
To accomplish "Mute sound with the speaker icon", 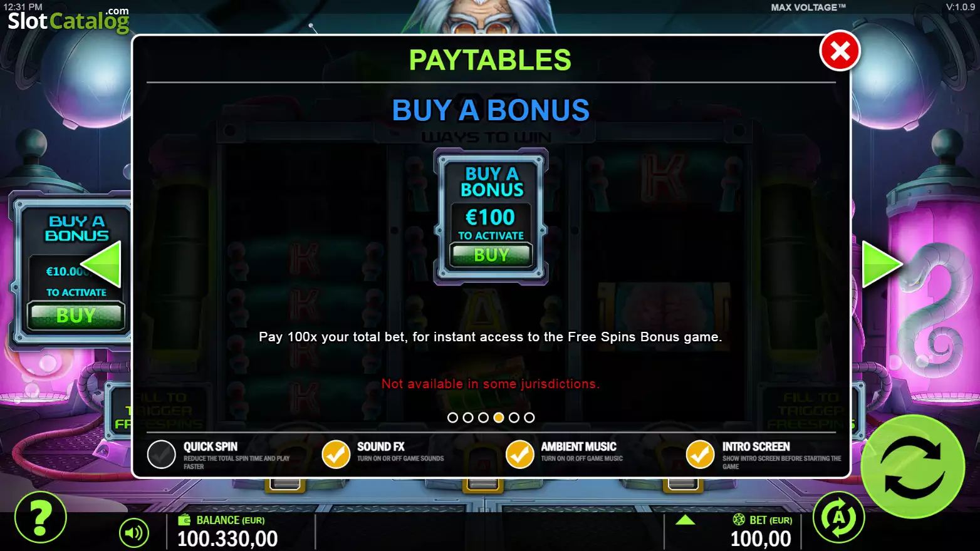I will [134, 533].
